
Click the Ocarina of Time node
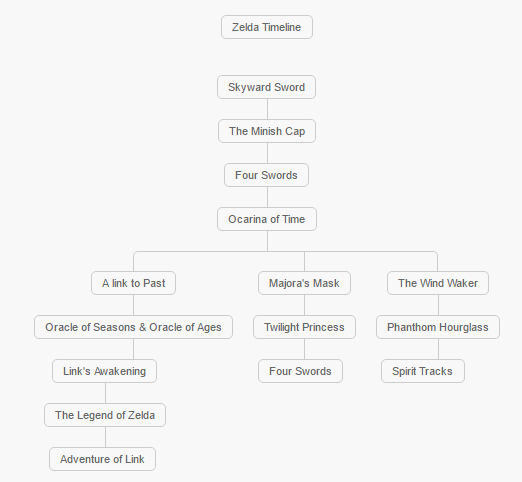click(267, 219)
